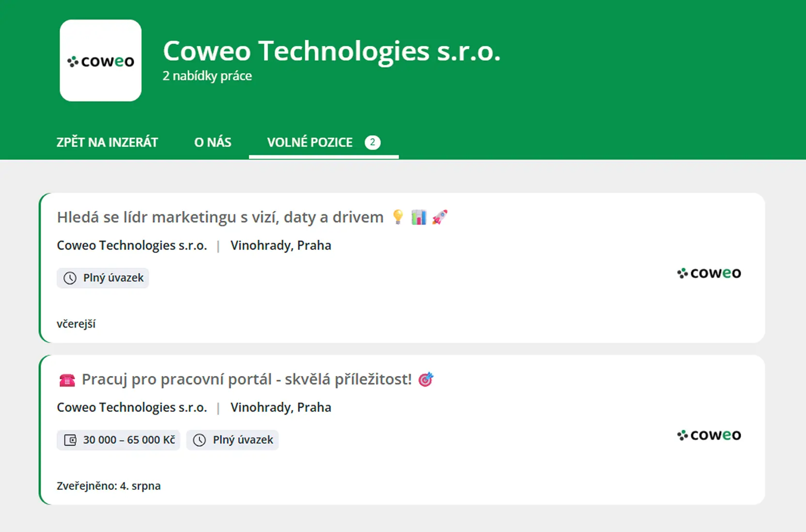Click 'Plný úvazek' tag in marketing leader card
This screenshot has height=532, width=806.
[103, 278]
